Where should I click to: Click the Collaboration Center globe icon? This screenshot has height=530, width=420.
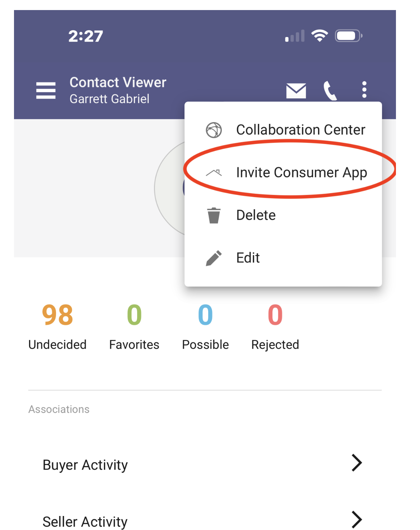tap(214, 130)
